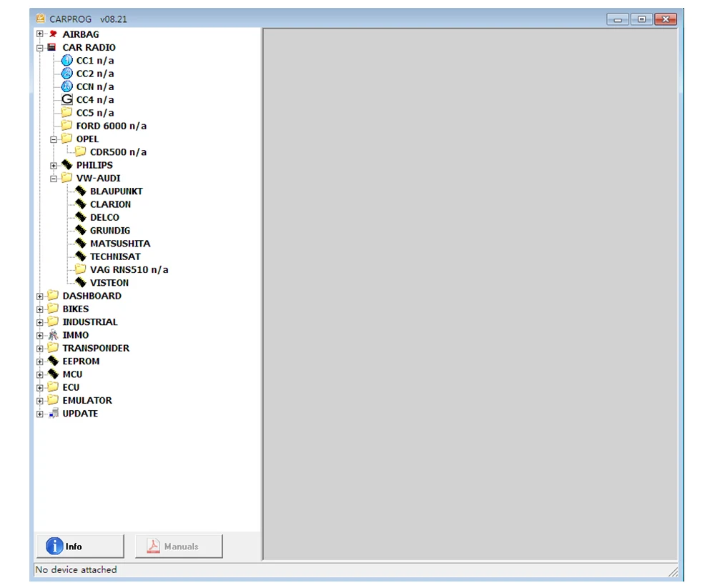Expand the TRANSPONDER tree node

pyautogui.click(x=39, y=349)
